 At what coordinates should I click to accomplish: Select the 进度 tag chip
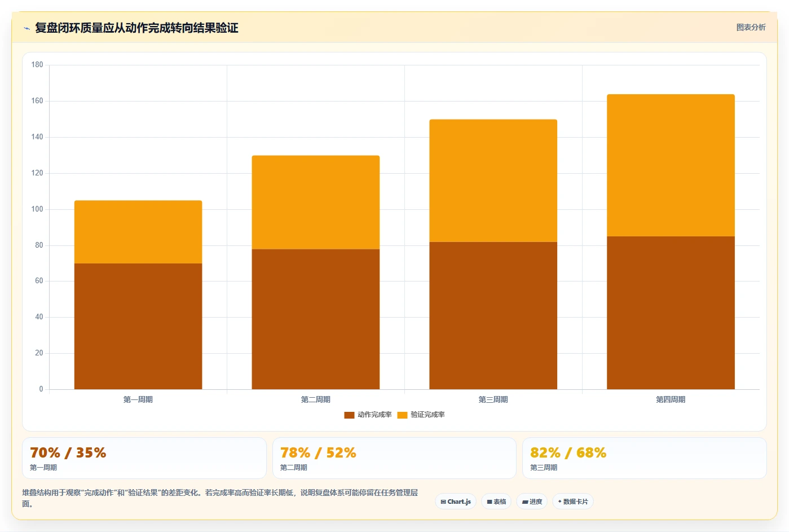[532, 502]
